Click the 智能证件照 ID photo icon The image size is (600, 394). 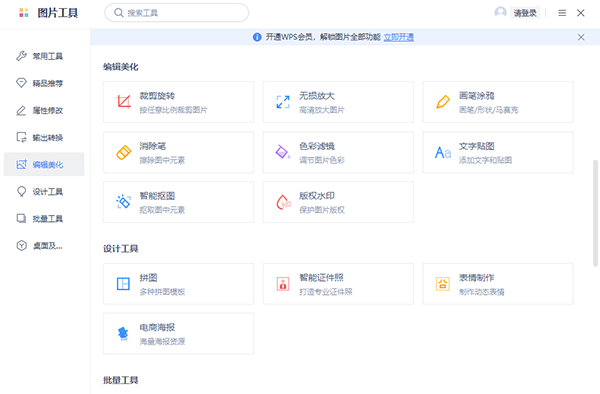(283, 284)
